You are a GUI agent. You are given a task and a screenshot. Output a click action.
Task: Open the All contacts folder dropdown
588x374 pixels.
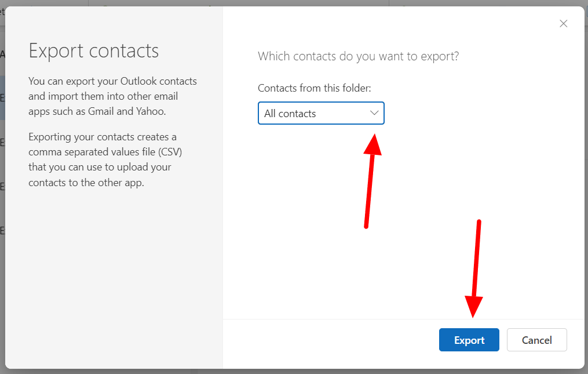click(321, 113)
